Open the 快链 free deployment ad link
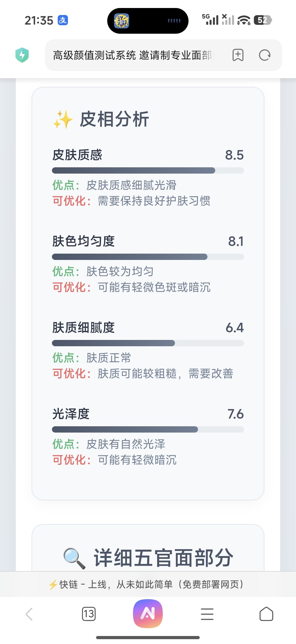296x644 pixels. click(146, 585)
